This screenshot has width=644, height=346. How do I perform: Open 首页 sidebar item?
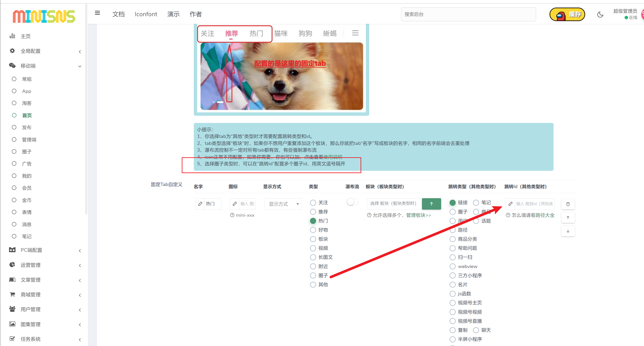click(x=27, y=115)
